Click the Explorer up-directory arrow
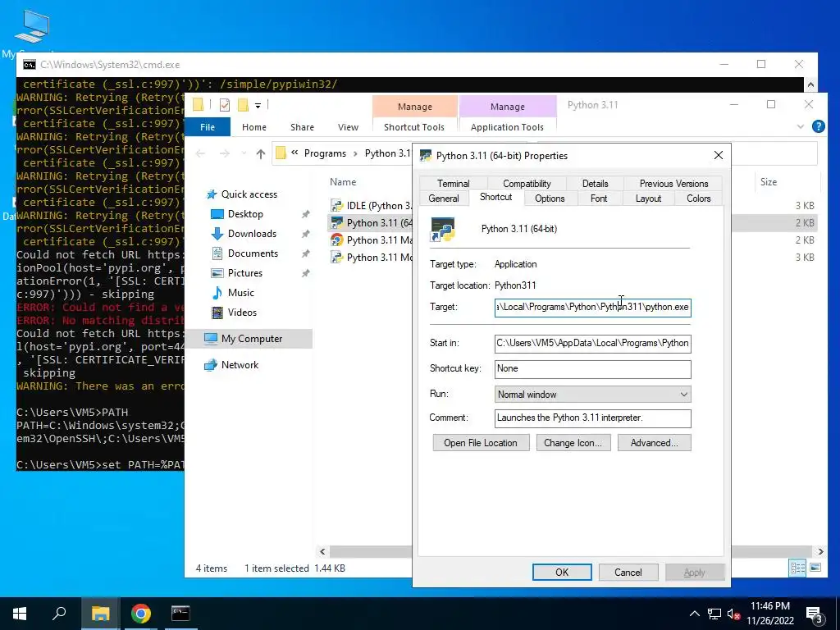 tap(260, 153)
